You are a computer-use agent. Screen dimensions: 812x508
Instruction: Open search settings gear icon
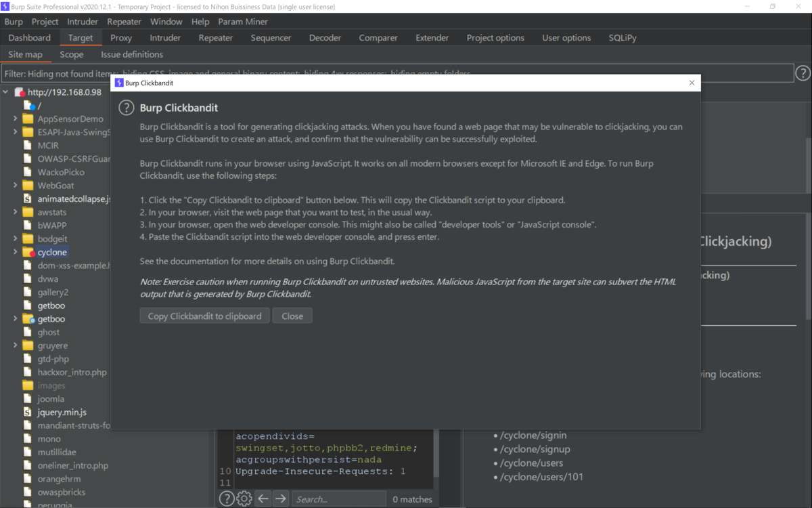click(244, 499)
